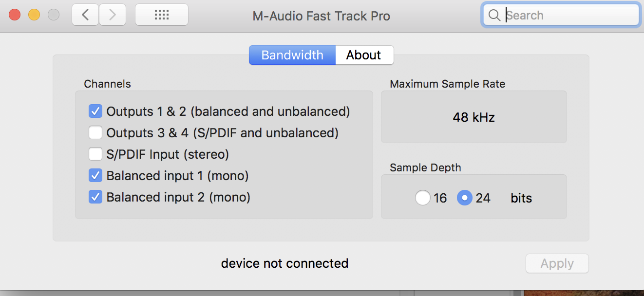644x296 pixels.
Task: Select 16 bits sample depth
Action: point(422,198)
